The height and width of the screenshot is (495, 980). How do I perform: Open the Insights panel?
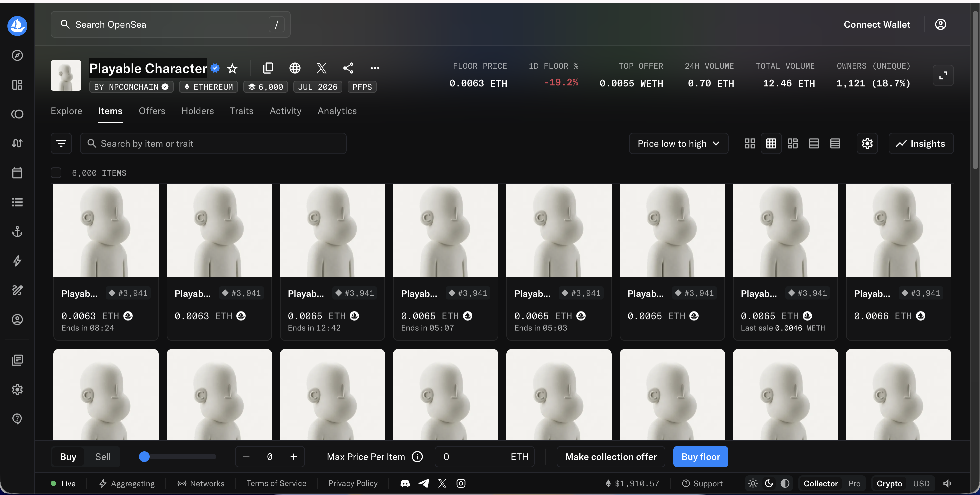[921, 143]
